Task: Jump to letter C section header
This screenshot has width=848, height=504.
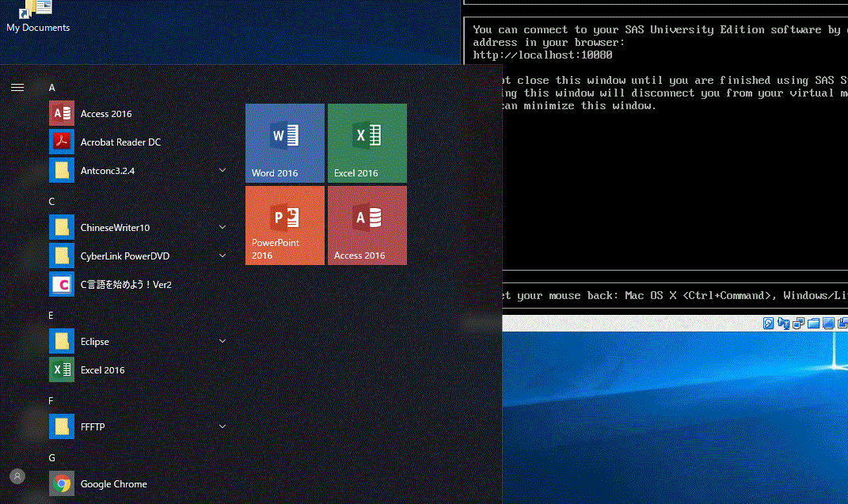Action: tap(51, 202)
